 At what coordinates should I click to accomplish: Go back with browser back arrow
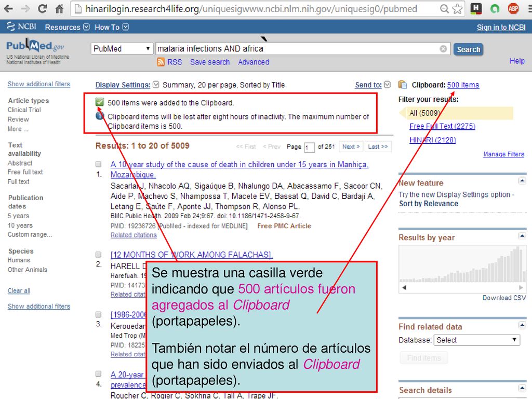(8, 8)
